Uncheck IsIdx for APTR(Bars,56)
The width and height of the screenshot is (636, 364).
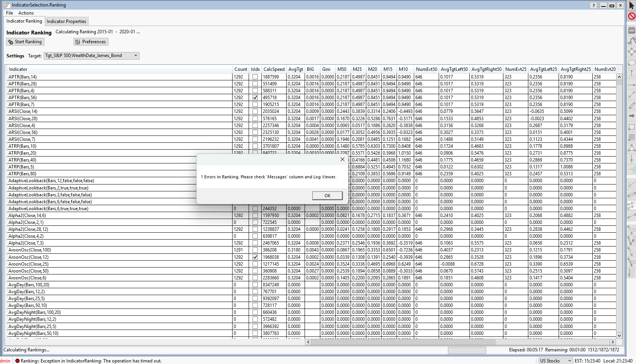pyautogui.click(x=255, y=98)
